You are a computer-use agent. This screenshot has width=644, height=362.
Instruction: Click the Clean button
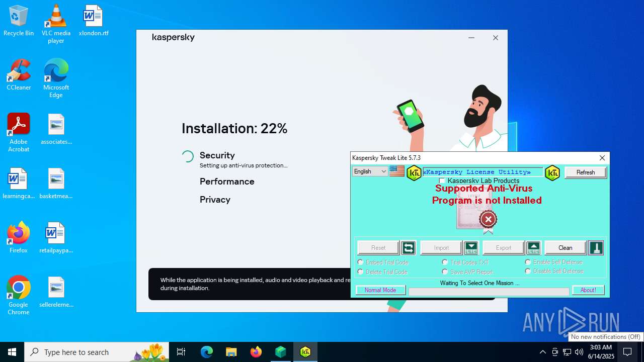coord(566,248)
